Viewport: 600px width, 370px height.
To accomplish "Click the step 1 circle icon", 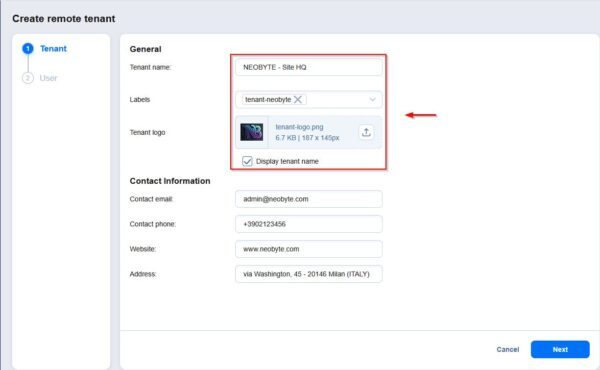I will pyautogui.click(x=28, y=49).
